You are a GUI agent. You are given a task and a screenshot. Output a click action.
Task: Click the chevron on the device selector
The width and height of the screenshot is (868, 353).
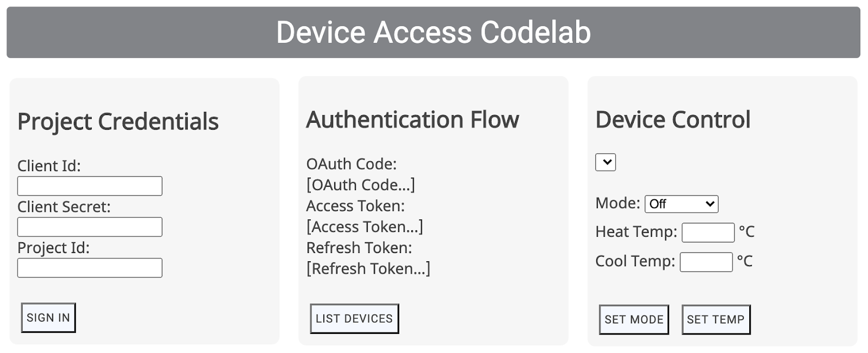605,162
